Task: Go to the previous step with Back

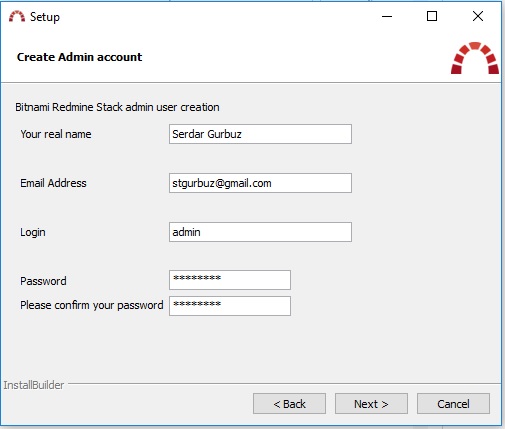Action: (x=289, y=404)
